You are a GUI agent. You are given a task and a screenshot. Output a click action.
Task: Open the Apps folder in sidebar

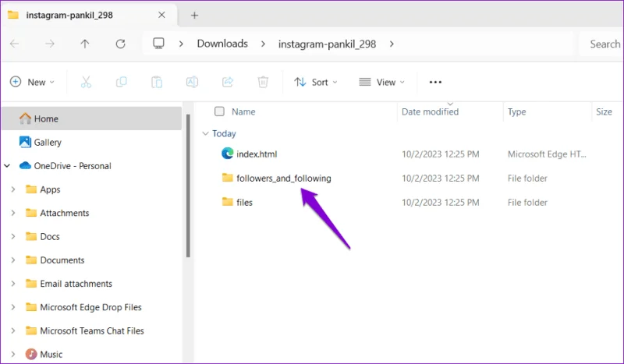pyautogui.click(x=50, y=189)
